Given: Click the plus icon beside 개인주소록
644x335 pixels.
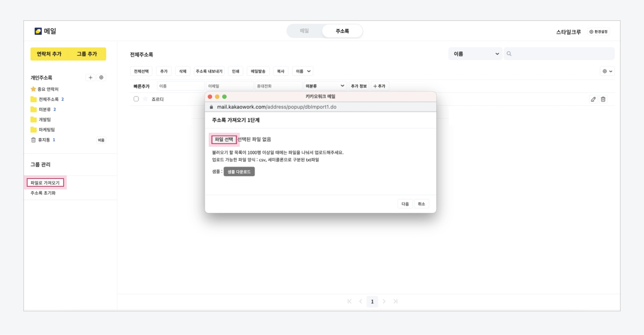Looking at the screenshot, I should 90,78.
